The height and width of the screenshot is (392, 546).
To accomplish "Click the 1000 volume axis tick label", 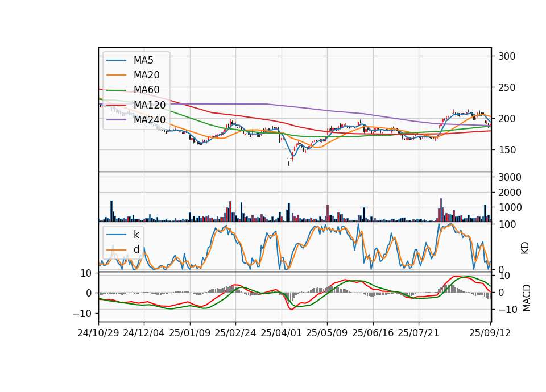I will click(x=510, y=207).
